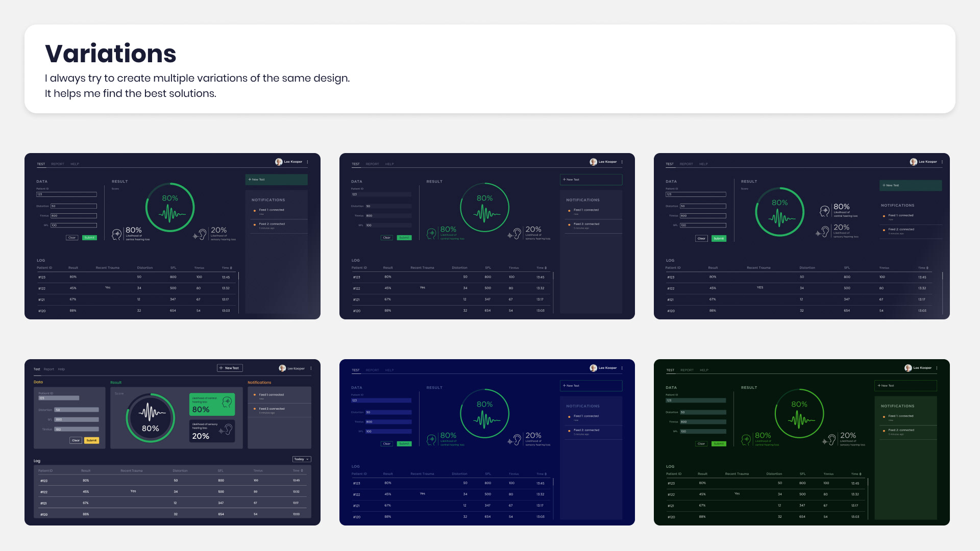Viewport: 980px width, 551px height.
Task: Click kebab menu beside Lee Kooper in blue dashboard
Action: click(x=622, y=368)
